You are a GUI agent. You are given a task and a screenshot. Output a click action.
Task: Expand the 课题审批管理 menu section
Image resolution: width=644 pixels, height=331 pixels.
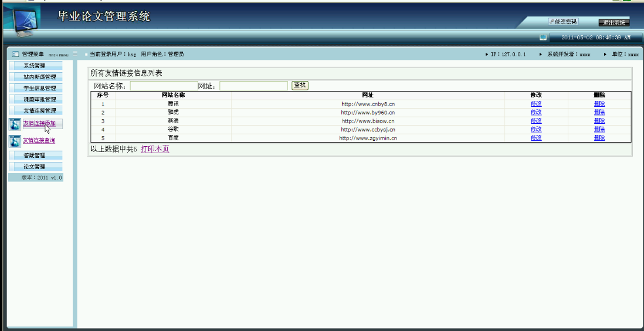point(35,99)
